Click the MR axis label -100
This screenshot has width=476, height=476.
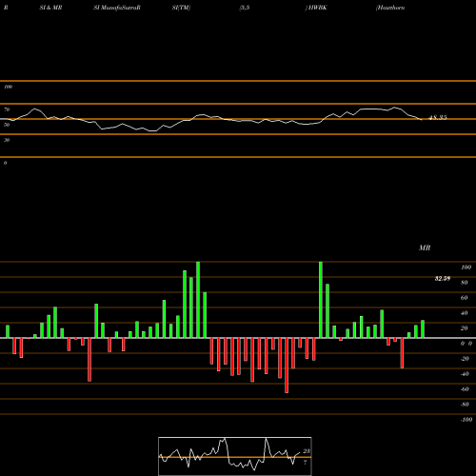point(466,420)
